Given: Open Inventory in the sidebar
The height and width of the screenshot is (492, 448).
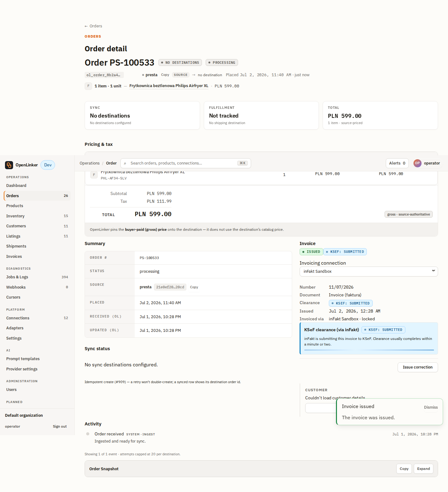Looking at the screenshot, I should point(37,216).
